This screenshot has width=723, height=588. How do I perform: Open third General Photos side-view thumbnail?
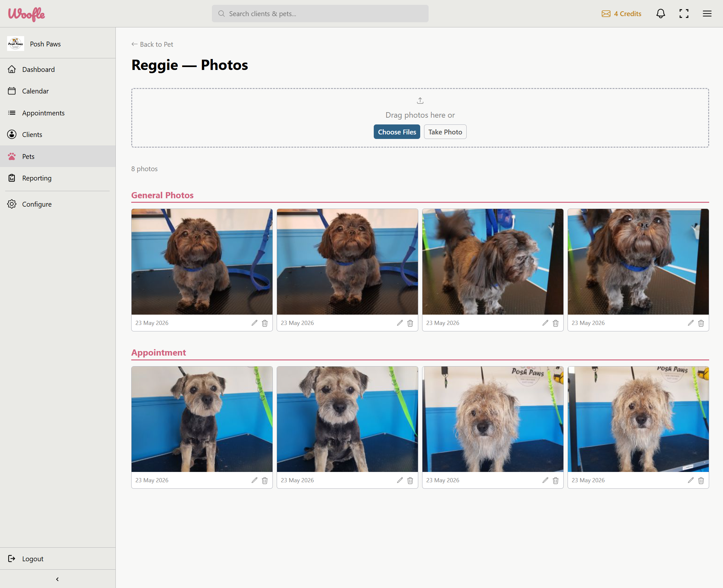[493, 261]
